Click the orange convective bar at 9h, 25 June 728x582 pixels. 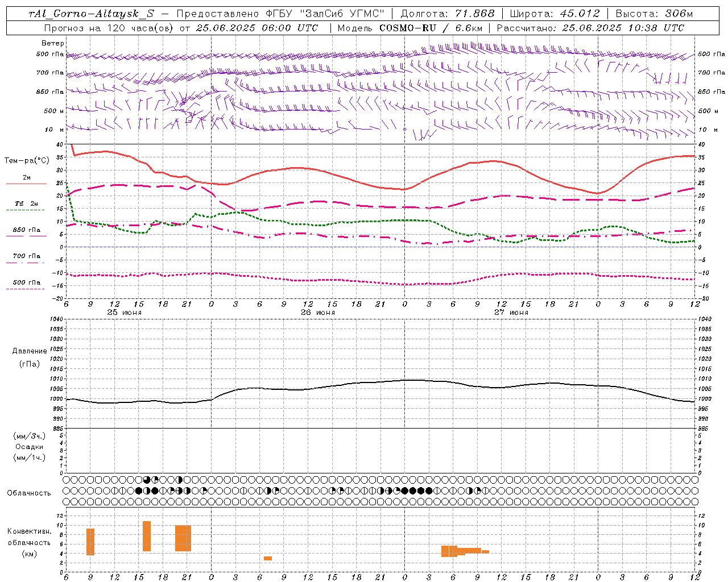[x=90, y=542]
